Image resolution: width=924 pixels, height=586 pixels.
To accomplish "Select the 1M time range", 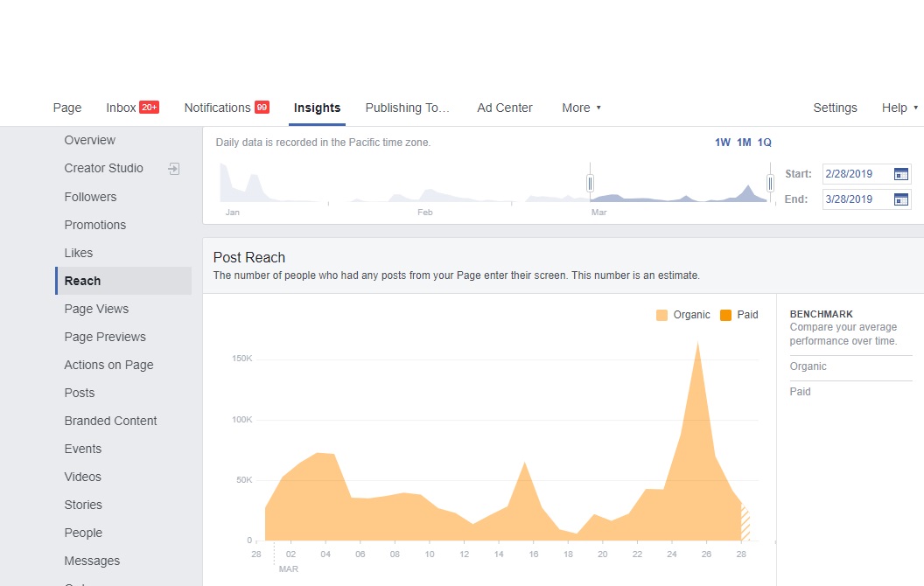I will [744, 143].
